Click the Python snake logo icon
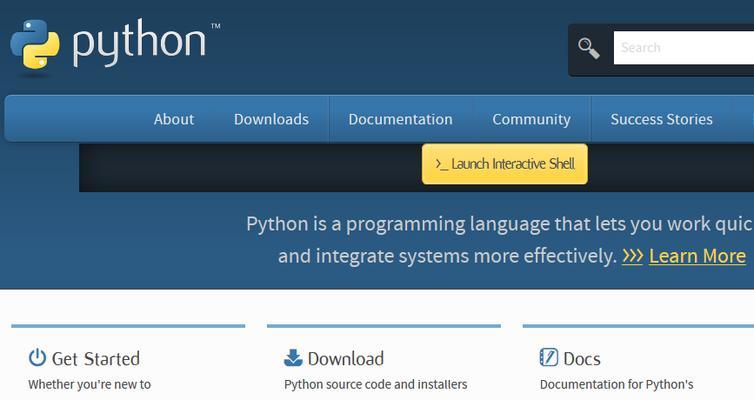Screen dimensions: 754x400 [35, 44]
